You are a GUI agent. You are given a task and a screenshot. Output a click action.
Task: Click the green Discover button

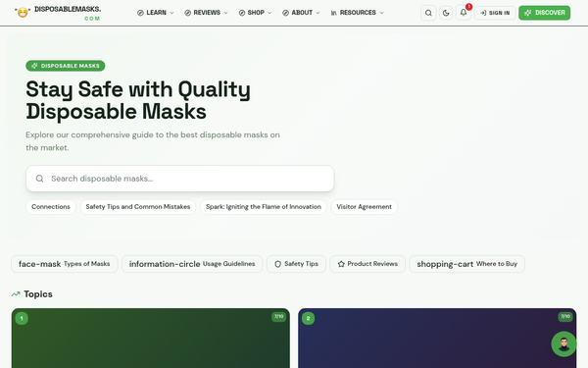[x=545, y=13]
